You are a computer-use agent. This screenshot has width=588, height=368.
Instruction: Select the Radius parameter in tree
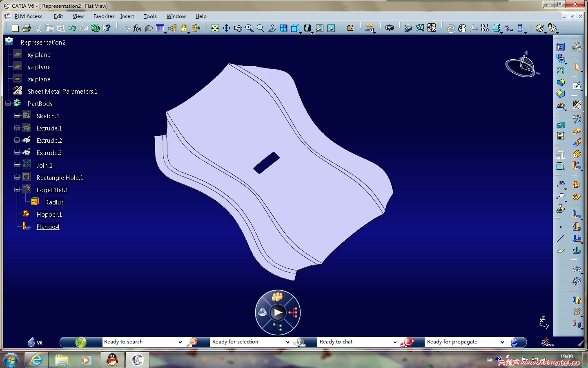54,202
